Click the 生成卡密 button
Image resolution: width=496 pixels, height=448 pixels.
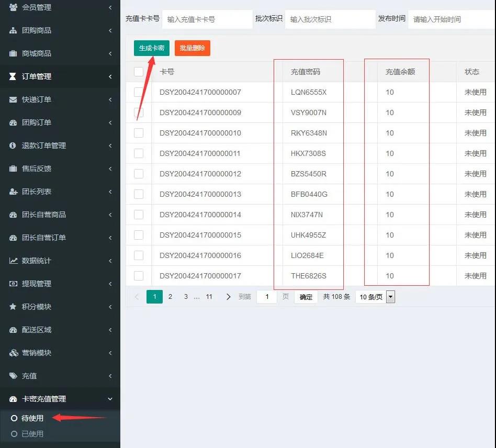[151, 48]
